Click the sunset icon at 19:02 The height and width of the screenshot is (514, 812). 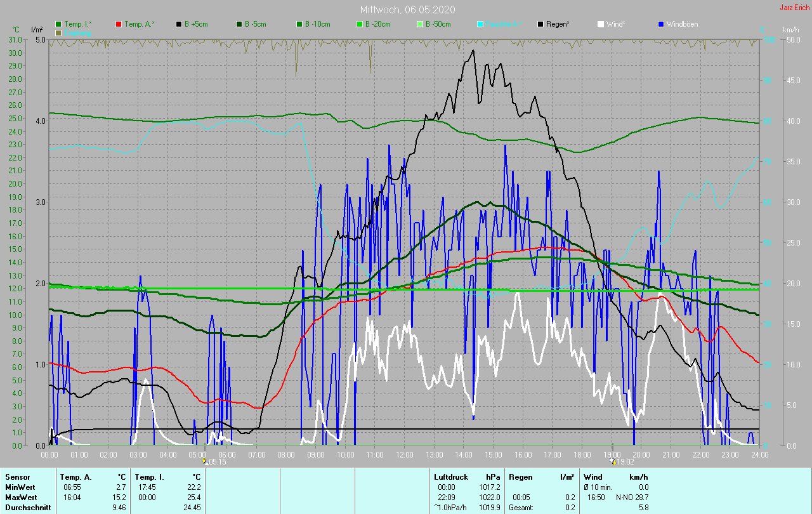pos(613,461)
